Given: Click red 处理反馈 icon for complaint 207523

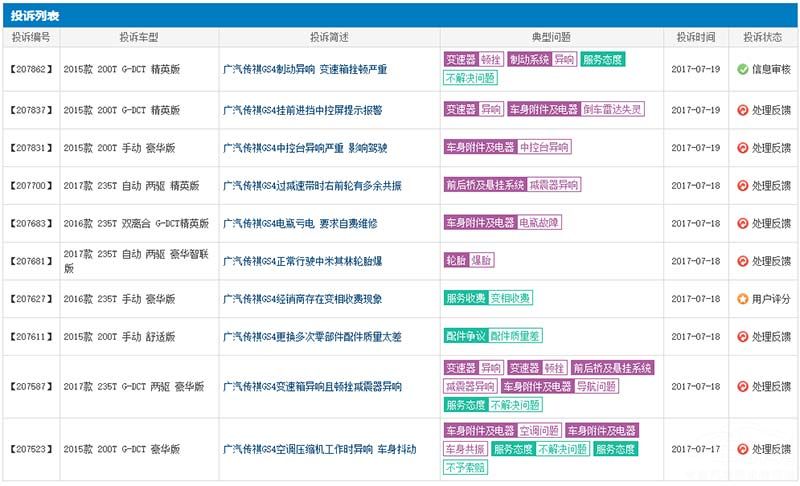Looking at the screenshot, I should [742, 449].
